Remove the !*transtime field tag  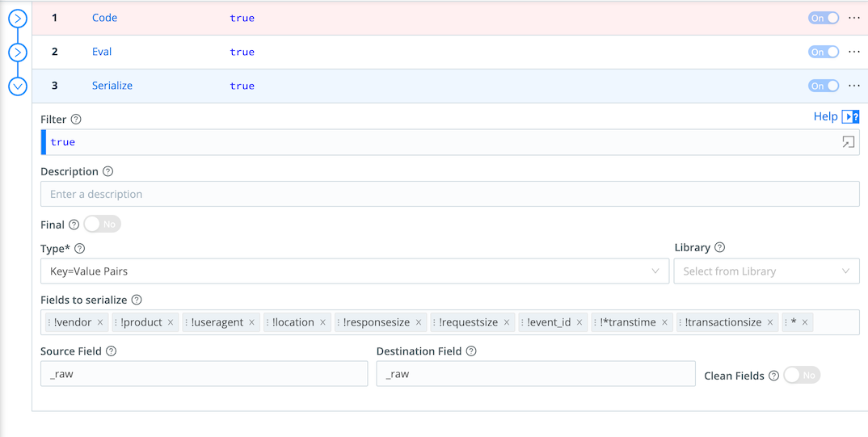[x=665, y=322]
